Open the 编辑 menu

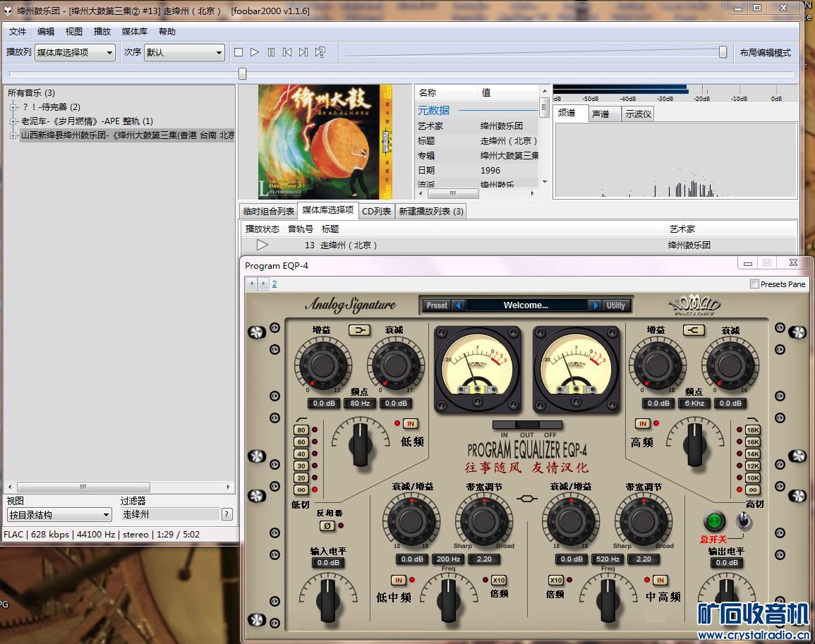coord(46,32)
